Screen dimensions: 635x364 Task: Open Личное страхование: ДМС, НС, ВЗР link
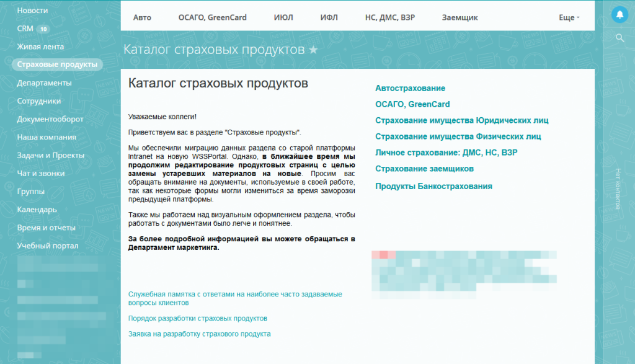pyautogui.click(x=446, y=153)
